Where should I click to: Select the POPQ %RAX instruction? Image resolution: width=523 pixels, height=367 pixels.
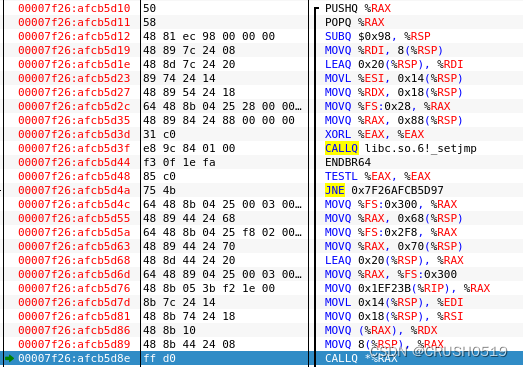(355, 22)
